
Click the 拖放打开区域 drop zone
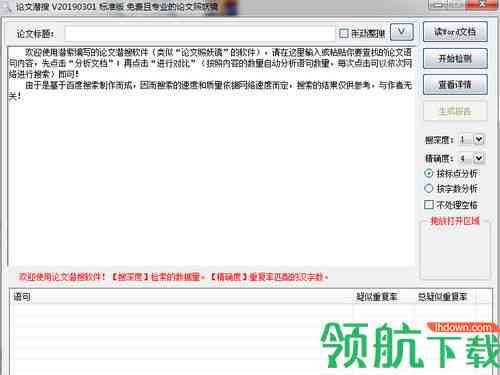455,250
